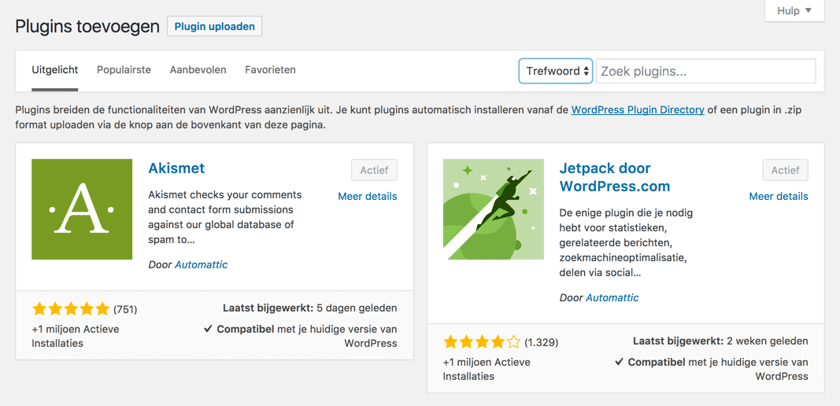Switch to the Favorieten tab

pyautogui.click(x=270, y=70)
